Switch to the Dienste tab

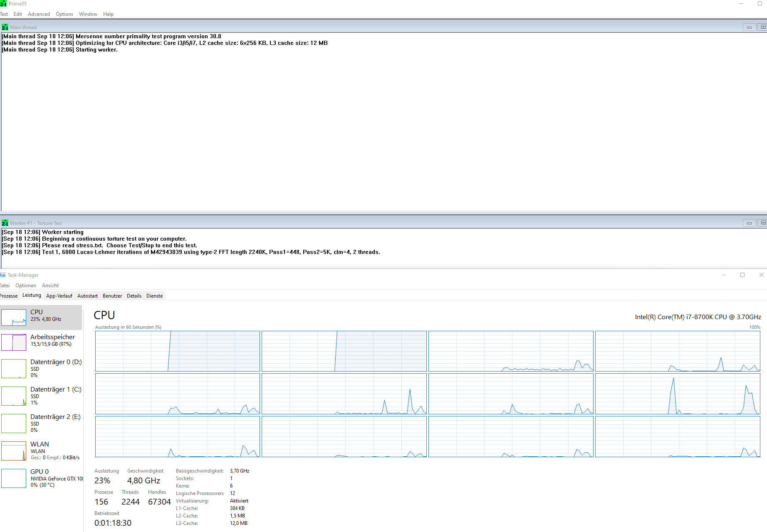[154, 296]
